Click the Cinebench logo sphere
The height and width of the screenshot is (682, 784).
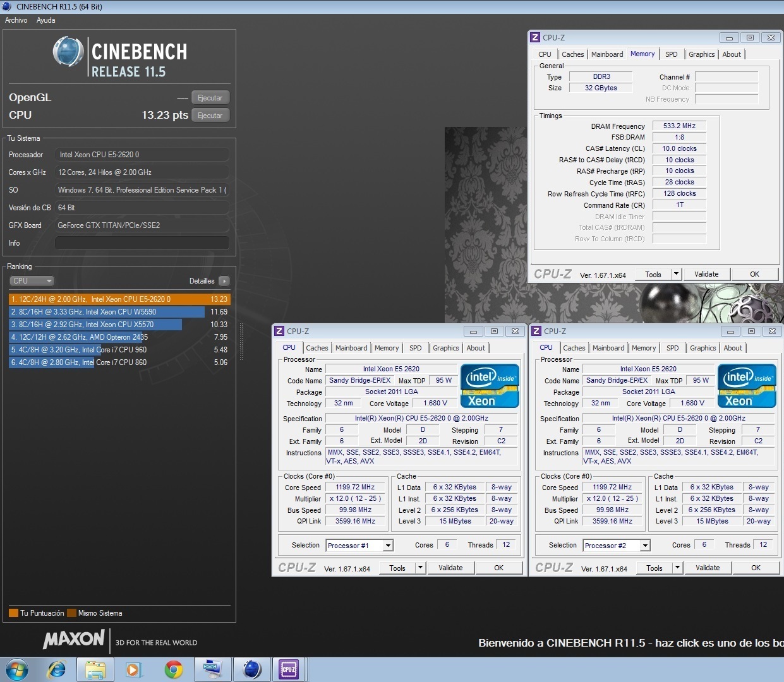tap(68, 52)
